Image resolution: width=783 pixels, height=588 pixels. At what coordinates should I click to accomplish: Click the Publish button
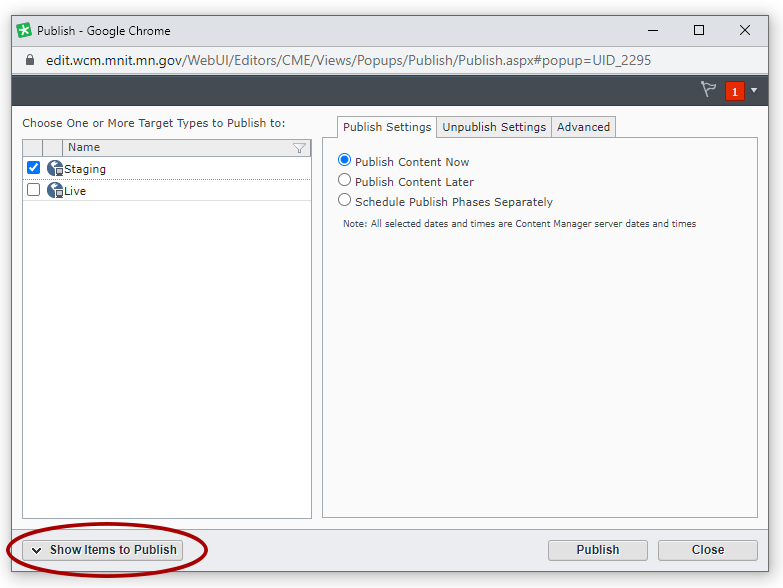[597, 550]
